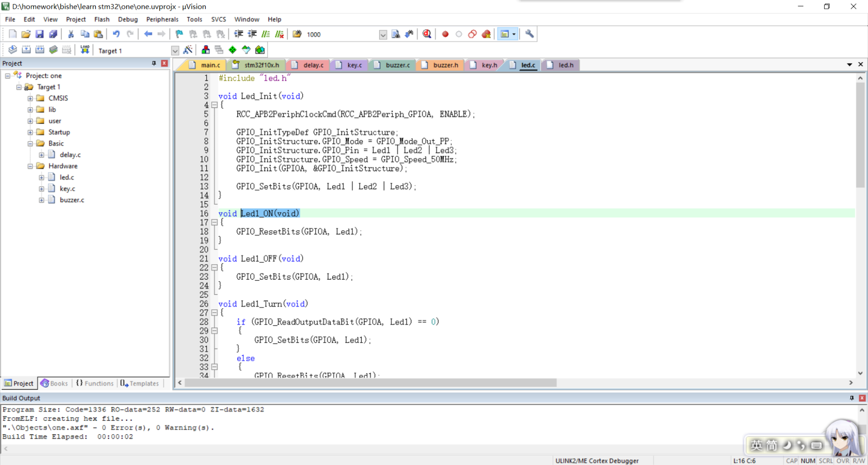Close the Build Output panel
Image resolution: width=868 pixels, height=465 pixels.
(862, 398)
